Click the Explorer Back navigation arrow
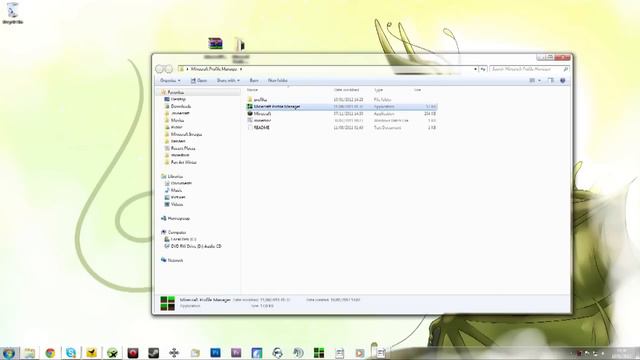 click(160, 69)
